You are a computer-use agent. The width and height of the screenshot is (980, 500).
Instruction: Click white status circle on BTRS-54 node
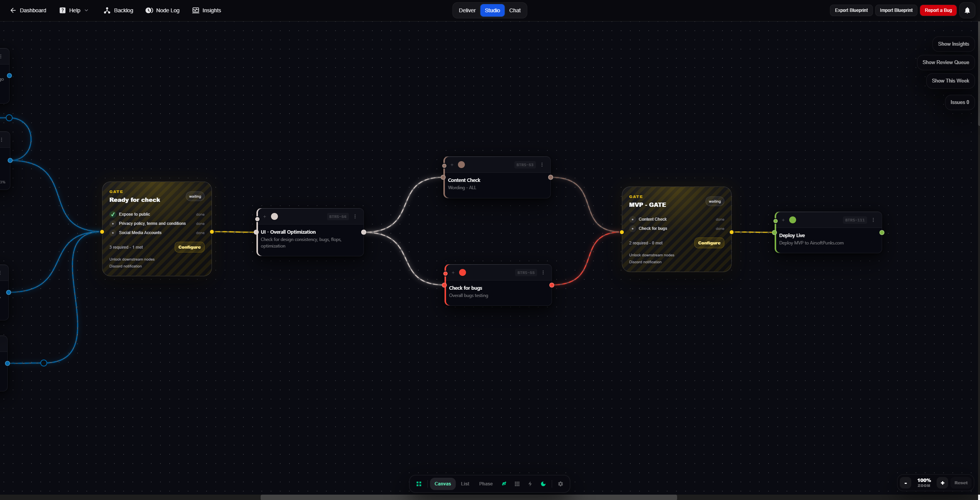pyautogui.click(x=274, y=216)
